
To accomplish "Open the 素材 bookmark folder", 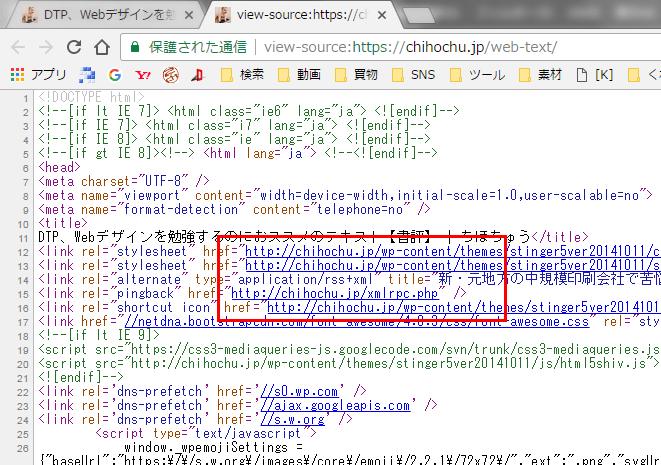I will (541, 74).
